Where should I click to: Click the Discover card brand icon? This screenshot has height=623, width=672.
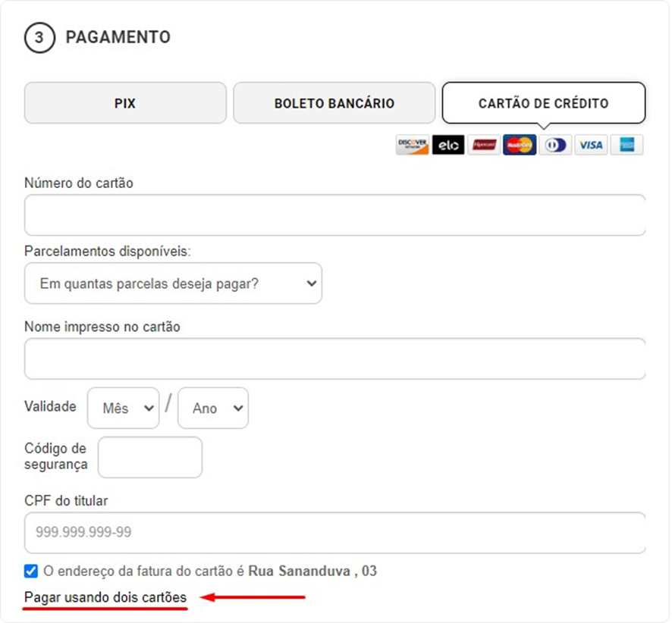click(413, 145)
